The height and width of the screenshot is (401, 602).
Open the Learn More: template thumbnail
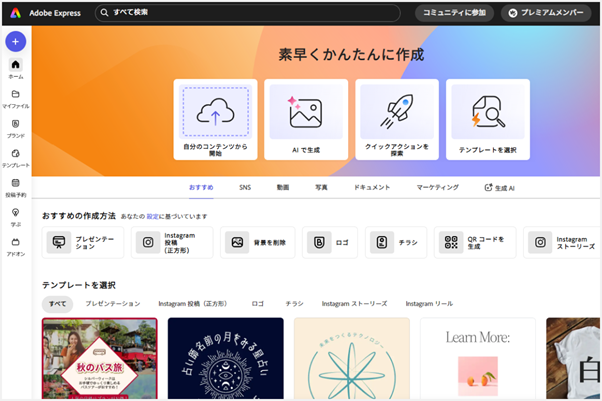tap(478, 358)
